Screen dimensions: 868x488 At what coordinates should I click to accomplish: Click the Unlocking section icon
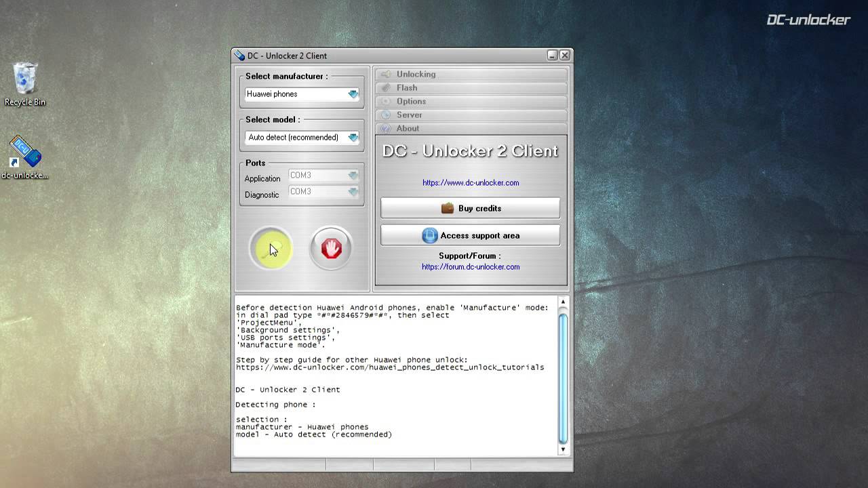point(386,75)
